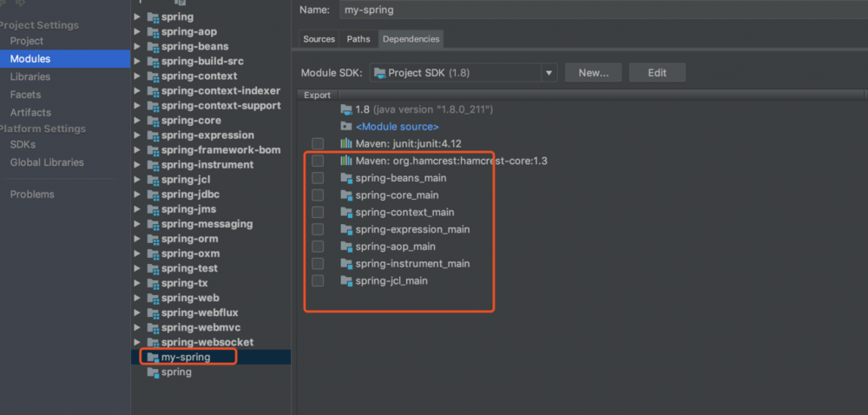Enable export for spring-beans_main
The width and height of the screenshot is (868, 415).
pyautogui.click(x=318, y=178)
